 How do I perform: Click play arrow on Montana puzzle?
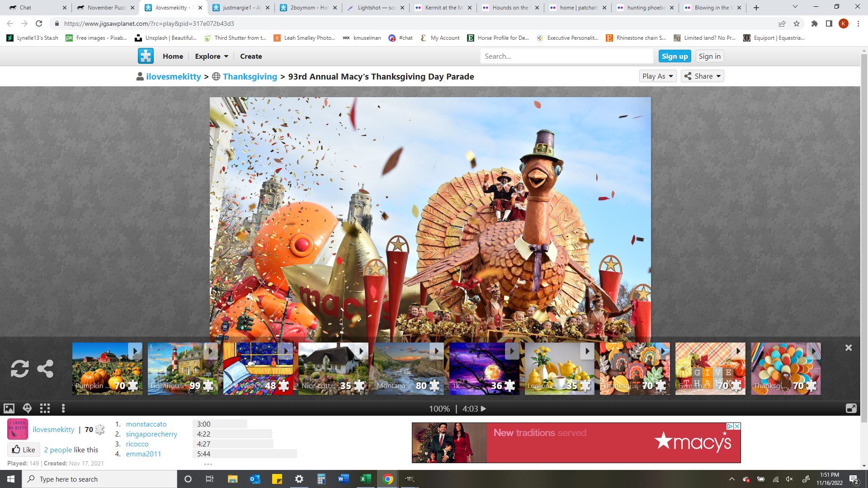[436, 351]
